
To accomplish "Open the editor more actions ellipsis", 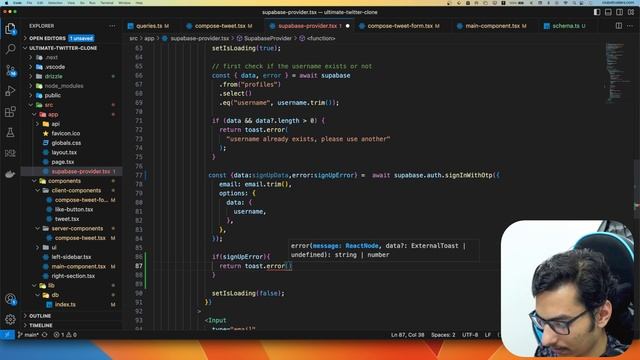I will 630,26.
